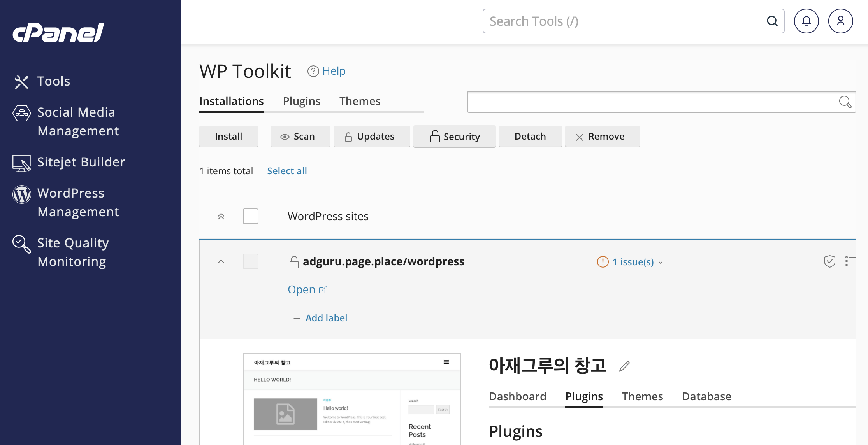Click the security shield icon for adguru site
The width and height of the screenshot is (868, 445).
(x=830, y=261)
